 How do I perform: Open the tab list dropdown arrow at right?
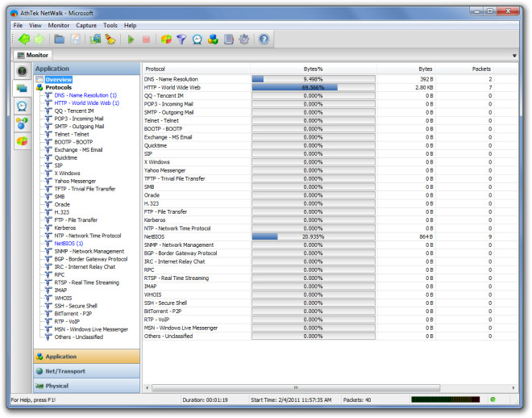pyautogui.click(x=514, y=56)
